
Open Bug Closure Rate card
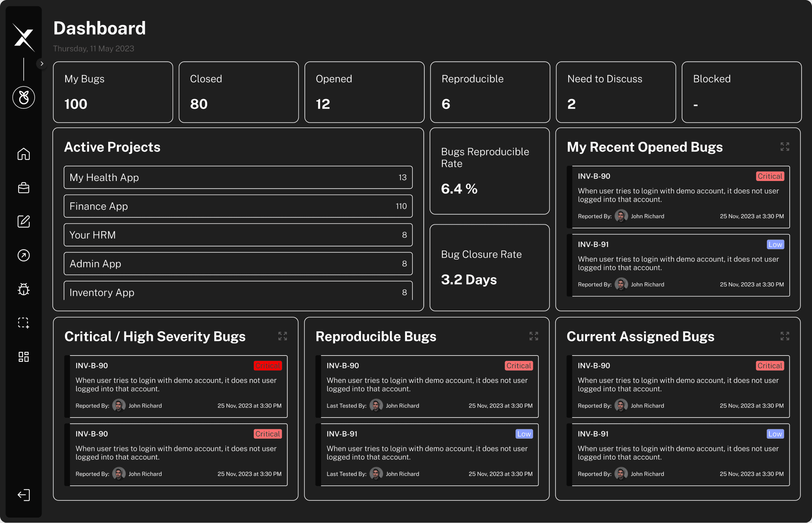(489, 268)
